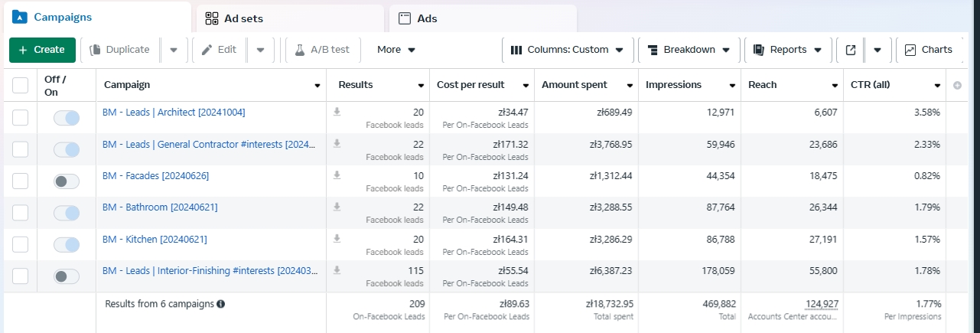Switch to the Campaigns tab
Image resolution: width=980 pixels, height=333 pixels.
coord(96,17)
